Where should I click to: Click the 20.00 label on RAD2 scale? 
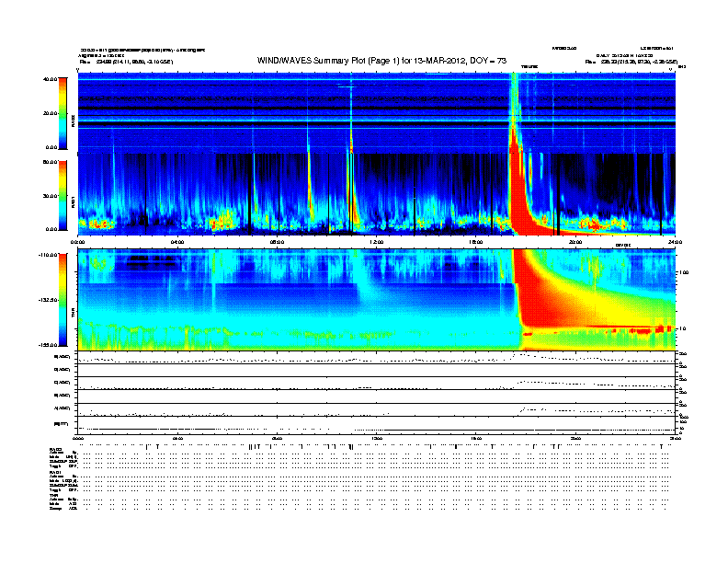(51, 113)
